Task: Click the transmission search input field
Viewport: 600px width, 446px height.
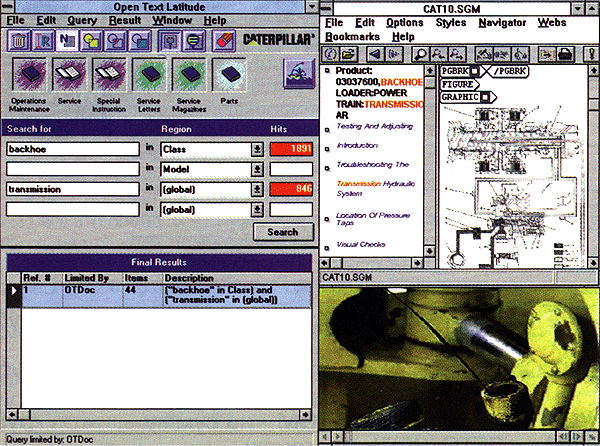Action: (73, 189)
